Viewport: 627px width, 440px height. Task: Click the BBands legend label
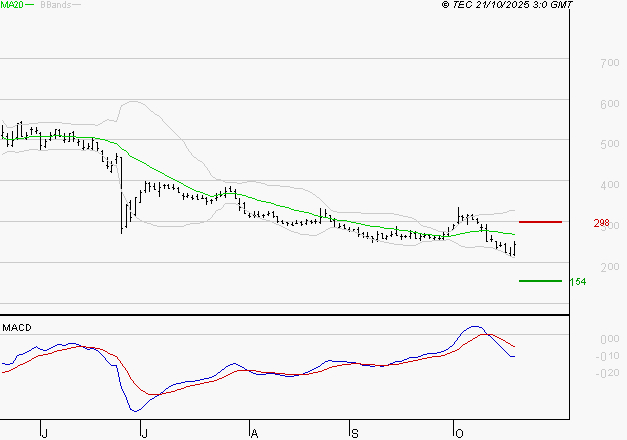(x=56, y=5)
